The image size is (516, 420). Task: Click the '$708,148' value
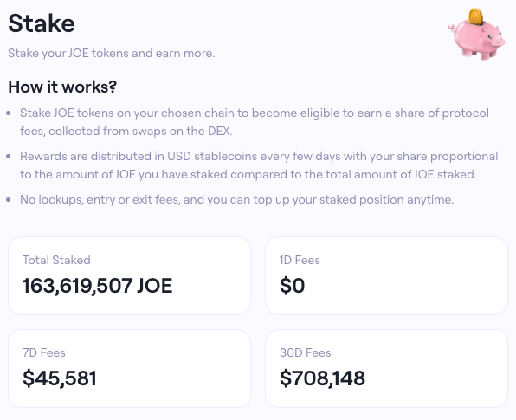pyautogui.click(x=322, y=378)
